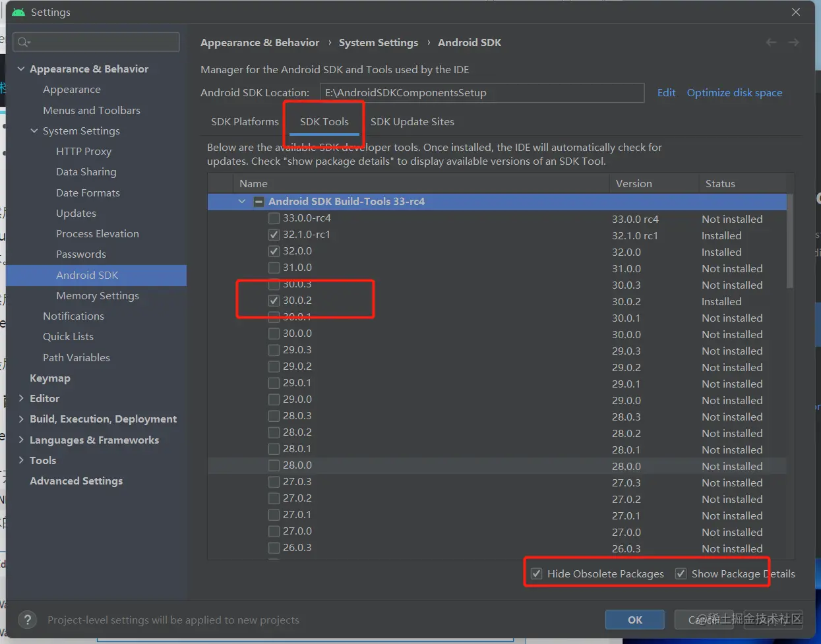Click the settings search field
The width and height of the screenshot is (821, 644).
pyautogui.click(x=97, y=42)
